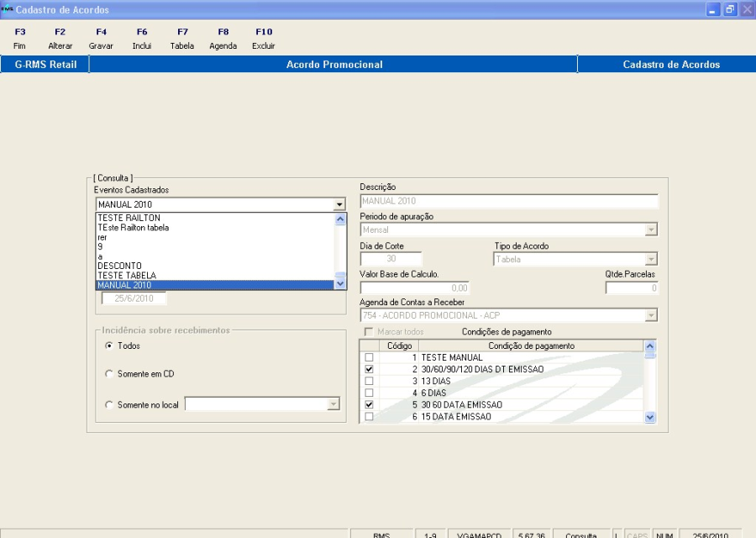The width and height of the screenshot is (756, 538).
Task: Save using the F4 Gravar button
Action: click(101, 39)
